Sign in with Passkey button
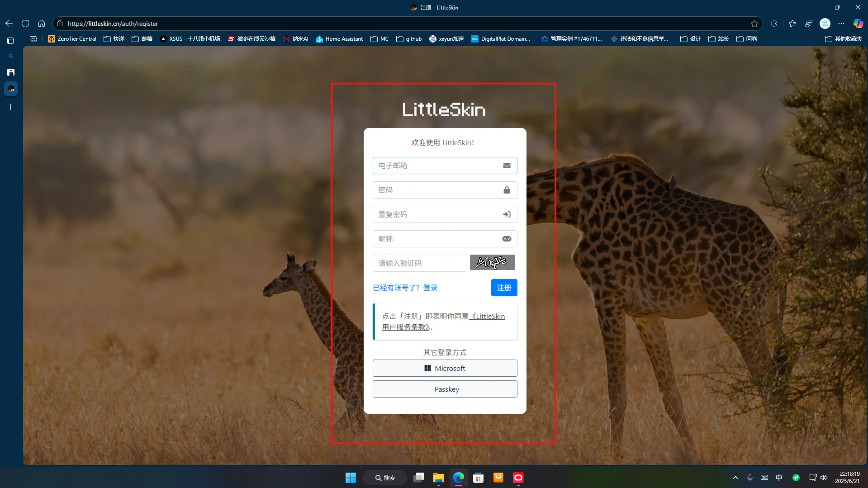This screenshot has width=868, height=488. click(x=445, y=389)
